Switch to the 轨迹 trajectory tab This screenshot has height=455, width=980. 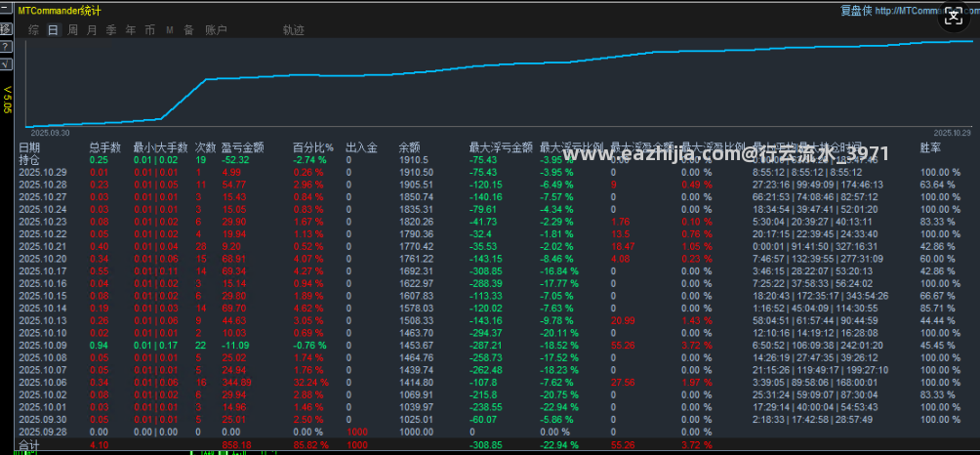point(293,30)
